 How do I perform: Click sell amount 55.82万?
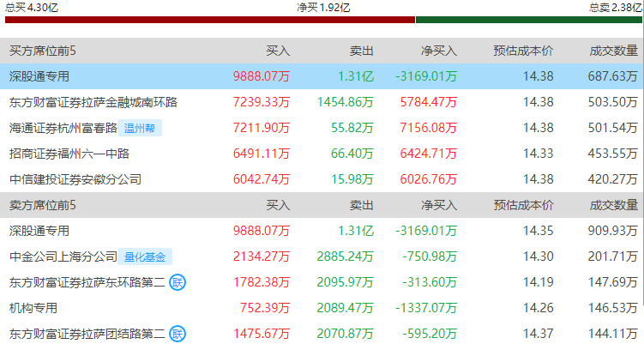(352, 128)
